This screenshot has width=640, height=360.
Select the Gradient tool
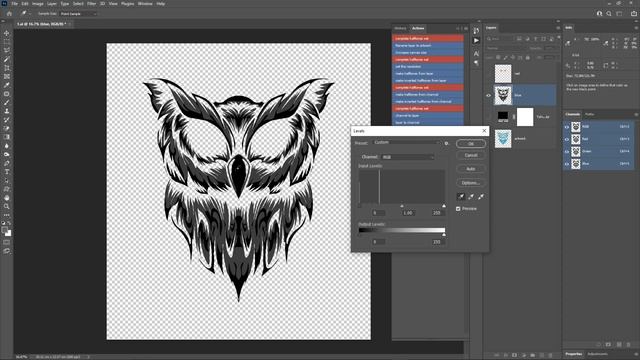pos(7,137)
